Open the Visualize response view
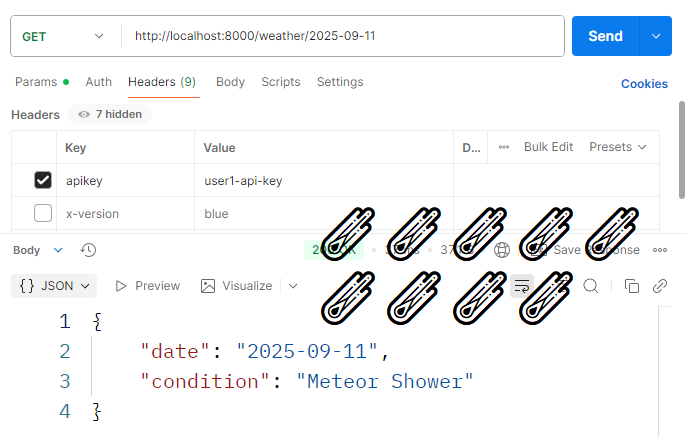The width and height of the screenshot is (687, 437). (237, 286)
